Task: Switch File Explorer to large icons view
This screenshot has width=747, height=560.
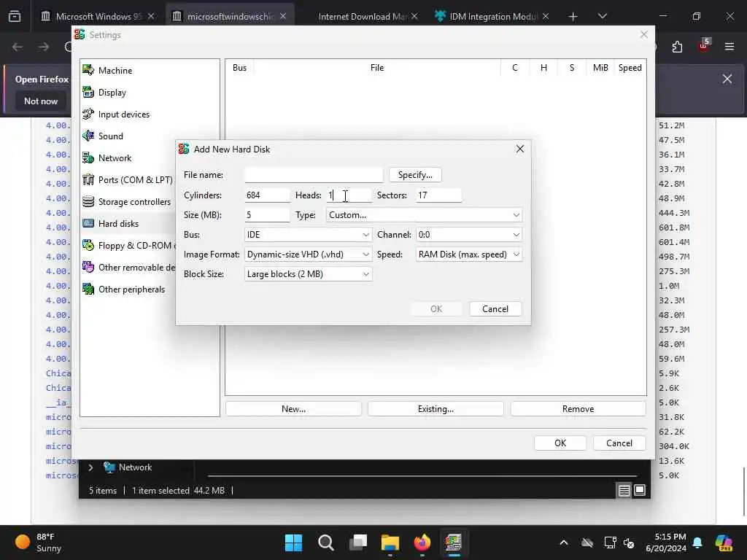Action: click(640, 491)
